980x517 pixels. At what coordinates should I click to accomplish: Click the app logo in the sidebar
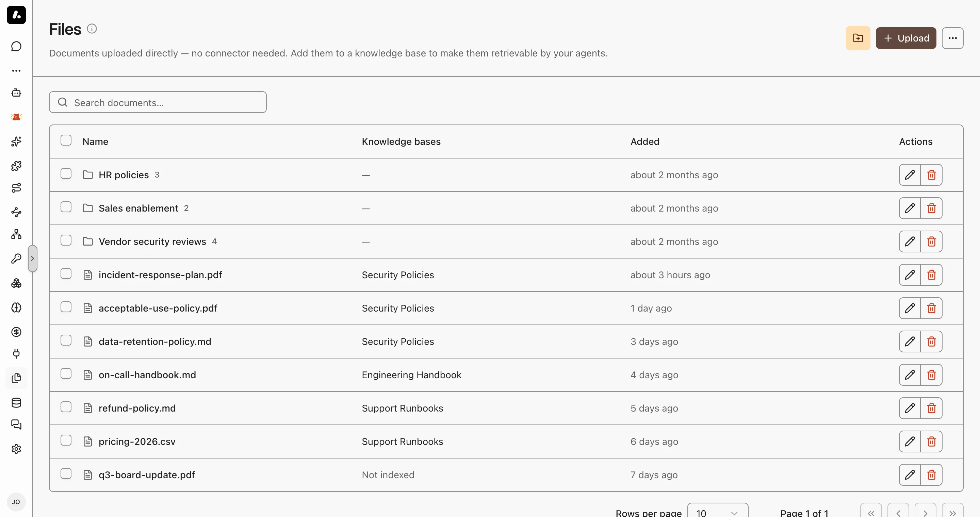[x=16, y=15]
